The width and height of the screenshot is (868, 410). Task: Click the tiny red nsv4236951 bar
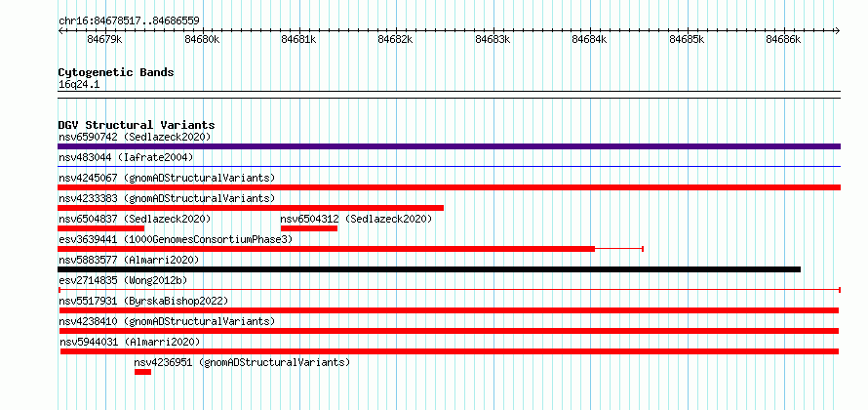tap(142, 372)
